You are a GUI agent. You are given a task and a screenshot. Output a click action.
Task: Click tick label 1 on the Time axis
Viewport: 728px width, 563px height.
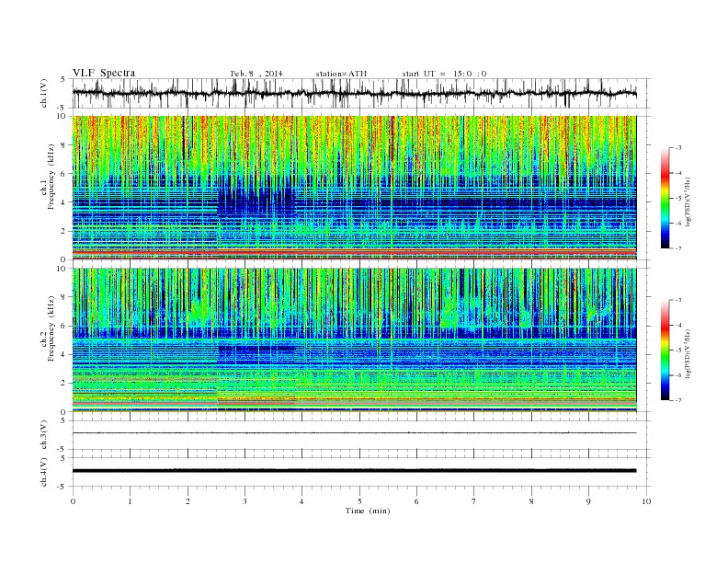click(x=130, y=501)
